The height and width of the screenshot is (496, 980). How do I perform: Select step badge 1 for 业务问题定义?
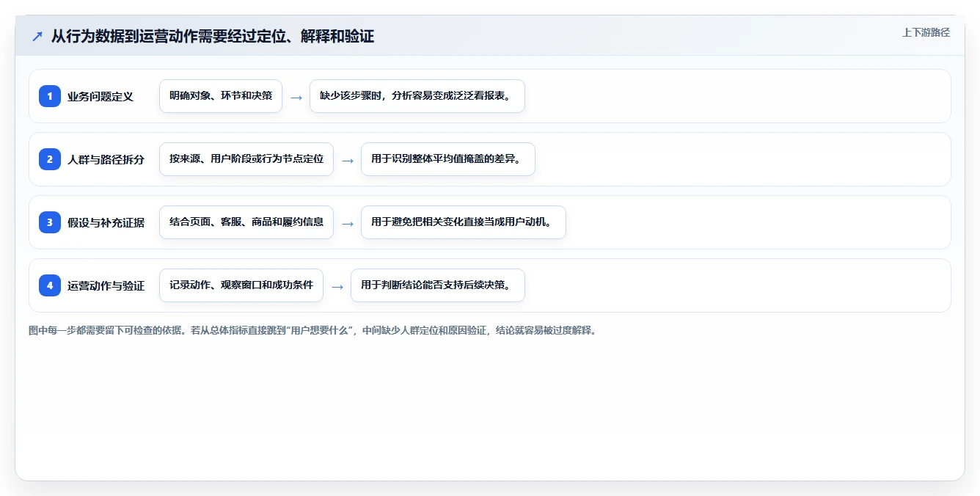(x=50, y=96)
